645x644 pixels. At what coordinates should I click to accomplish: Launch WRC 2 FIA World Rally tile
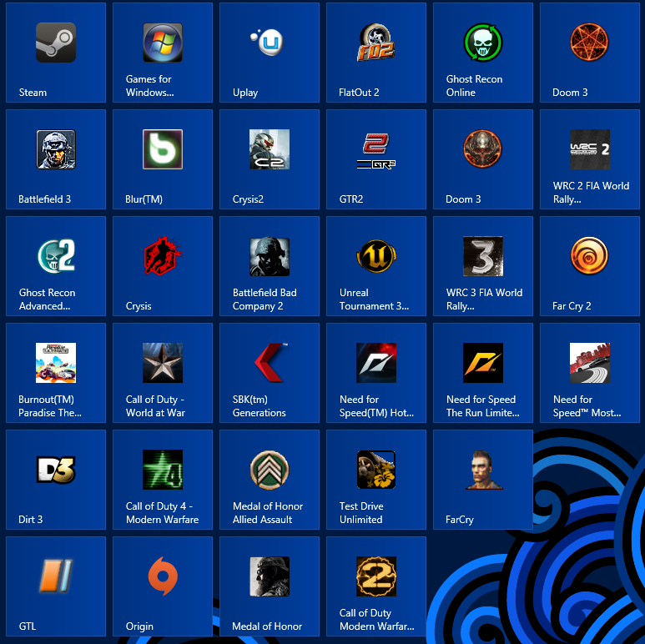pyautogui.click(x=589, y=159)
